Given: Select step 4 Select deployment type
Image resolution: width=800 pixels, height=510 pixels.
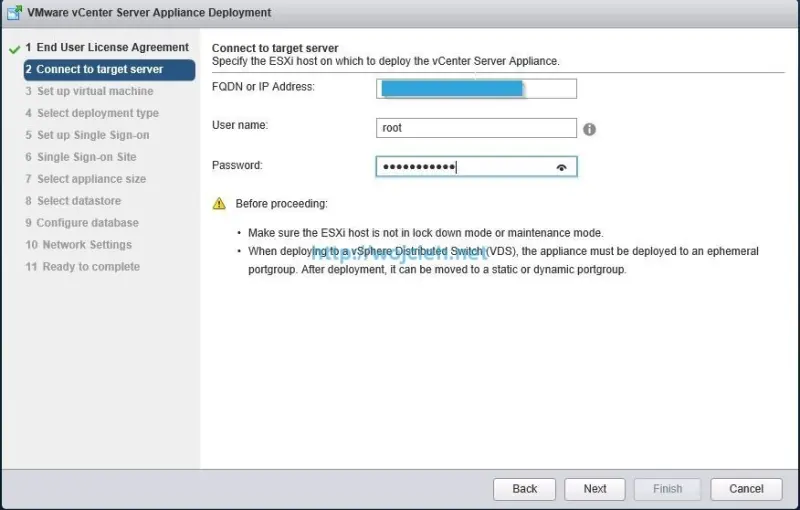Looking at the screenshot, I should 92,113.
